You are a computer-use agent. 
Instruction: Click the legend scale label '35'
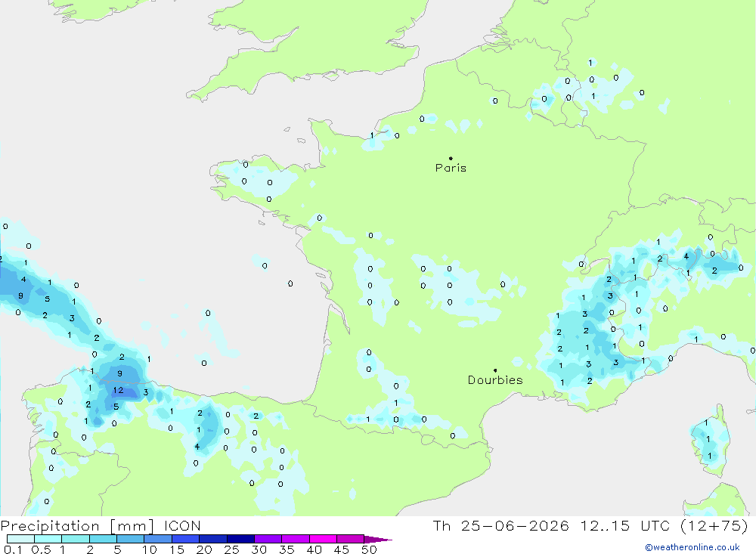[x=287, y=549]
